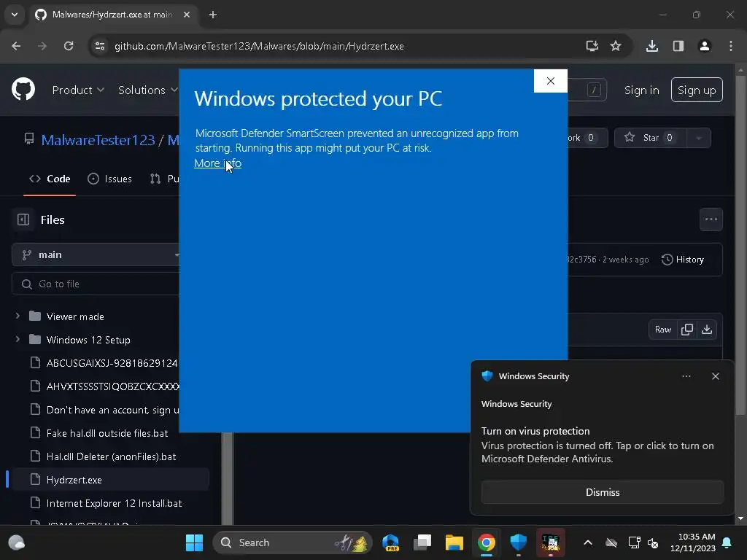The image size is (747, 560).
Task: Click the GitHub logo icon
Action: point(23,89)
